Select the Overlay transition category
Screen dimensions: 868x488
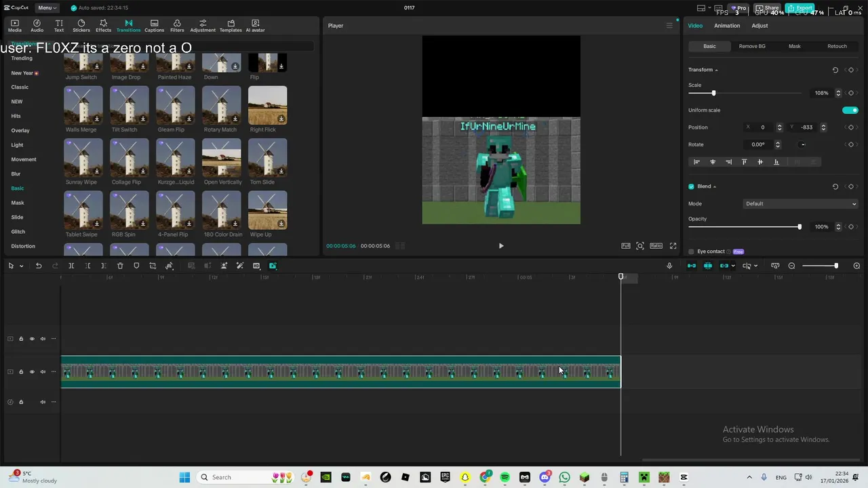[x=20, y=130]
